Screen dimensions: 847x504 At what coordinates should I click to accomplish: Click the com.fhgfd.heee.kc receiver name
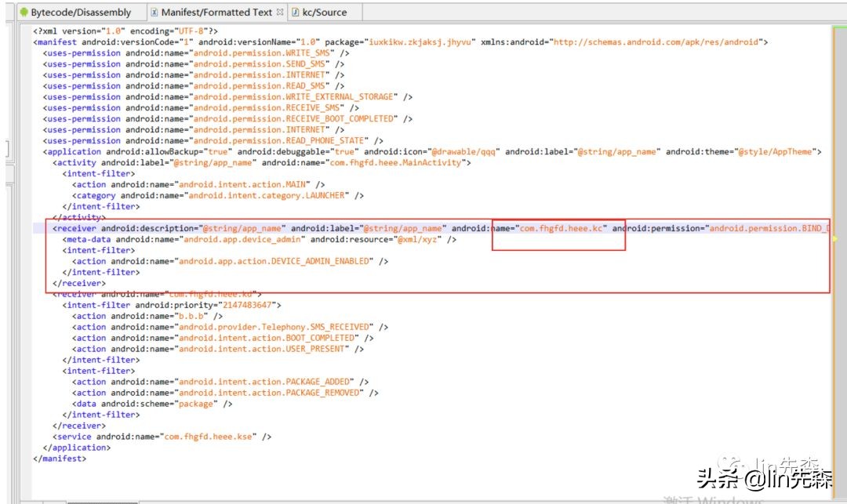tap(562, 229)
